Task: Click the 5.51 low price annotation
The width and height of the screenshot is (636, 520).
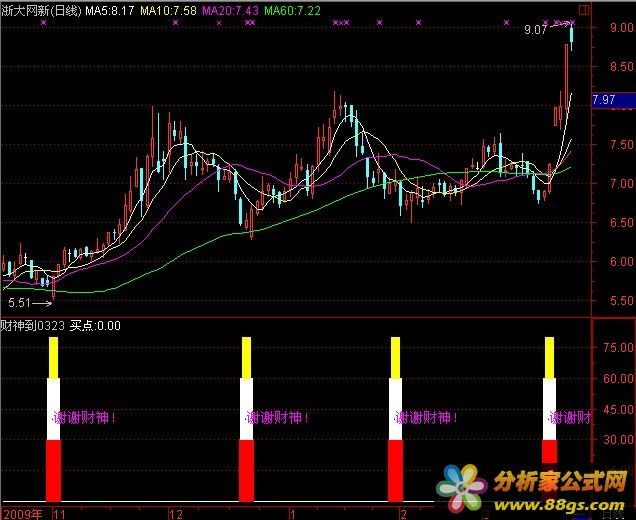Action: coord(19,303)
